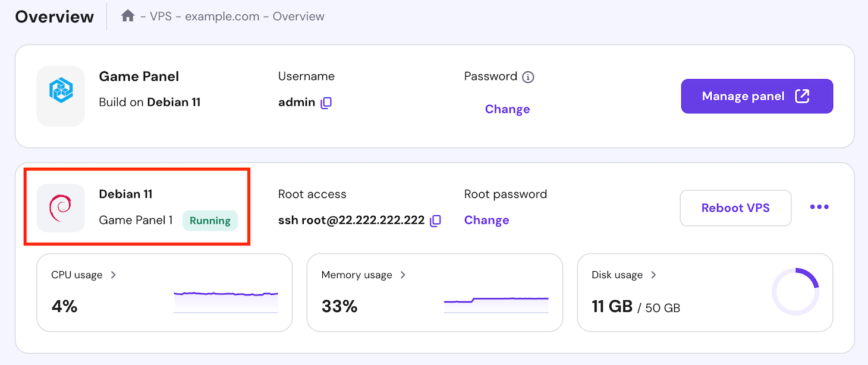Click the home icon in the breadcrumb

(127, 16)
